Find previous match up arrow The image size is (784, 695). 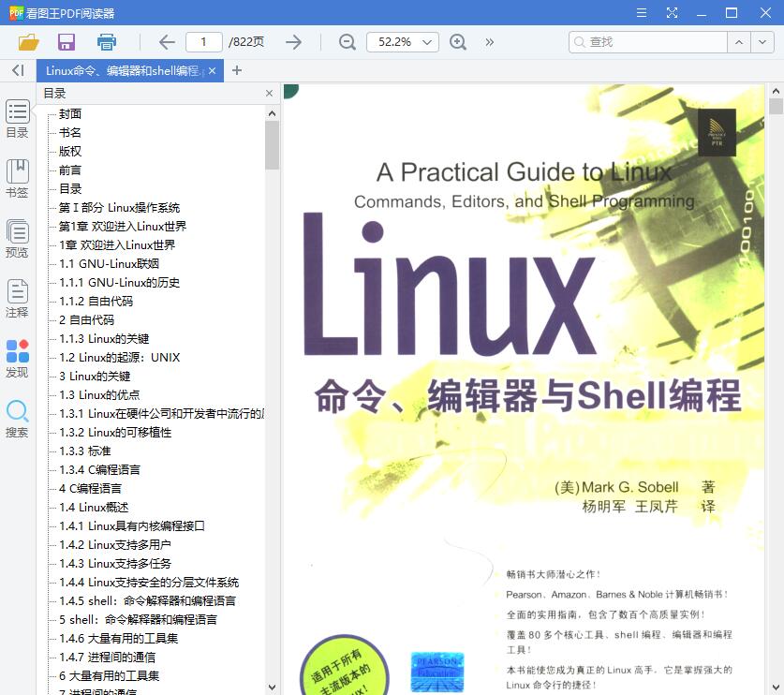tap(739, 42)
